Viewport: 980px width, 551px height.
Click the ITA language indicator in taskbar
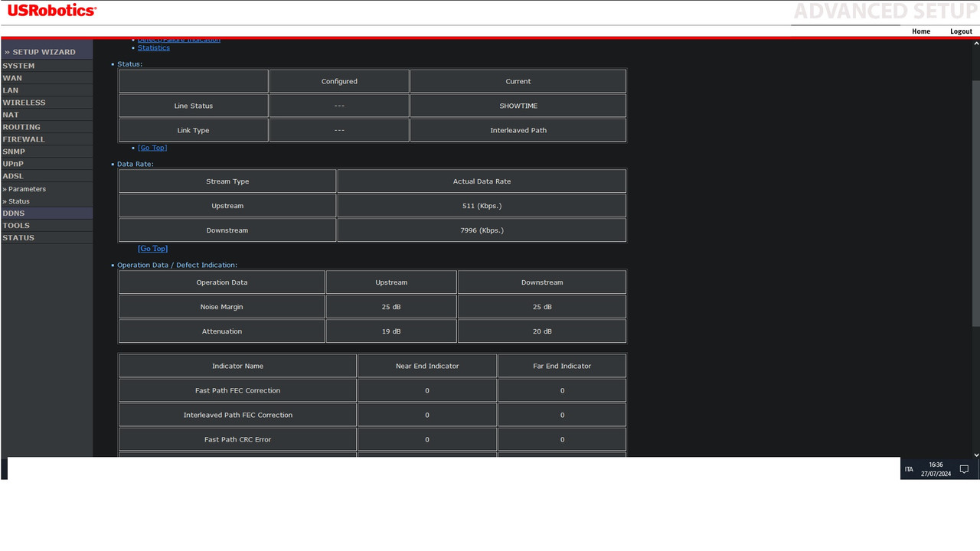(909, 469)
